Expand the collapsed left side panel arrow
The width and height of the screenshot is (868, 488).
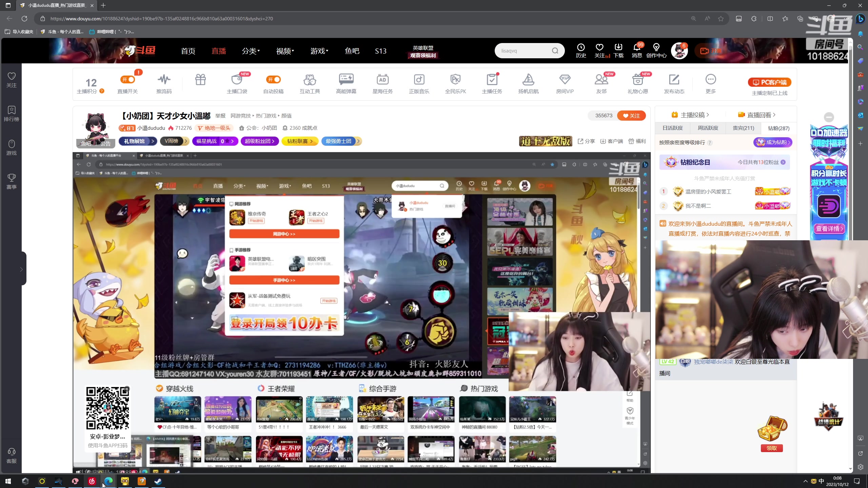click(21, 269)
